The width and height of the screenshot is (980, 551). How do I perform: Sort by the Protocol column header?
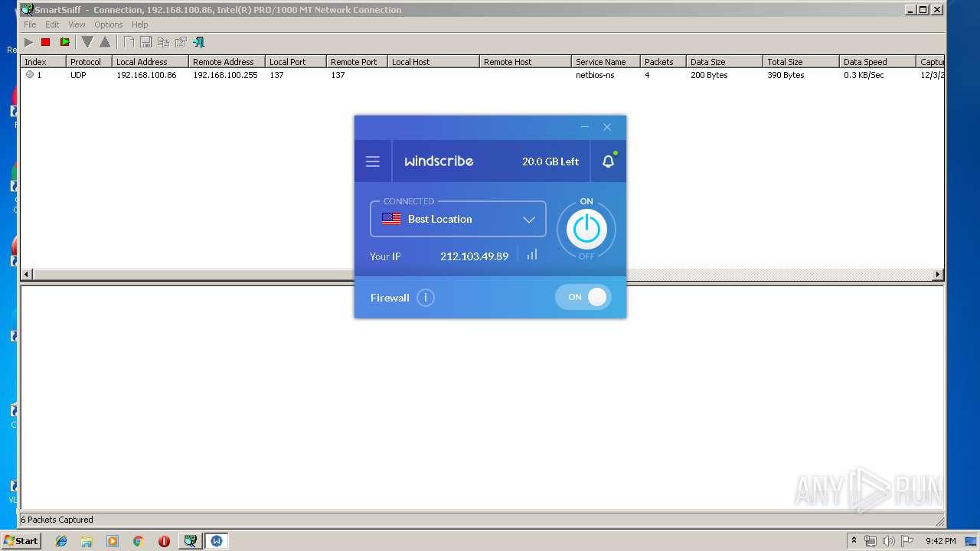(x=89, y=62)
